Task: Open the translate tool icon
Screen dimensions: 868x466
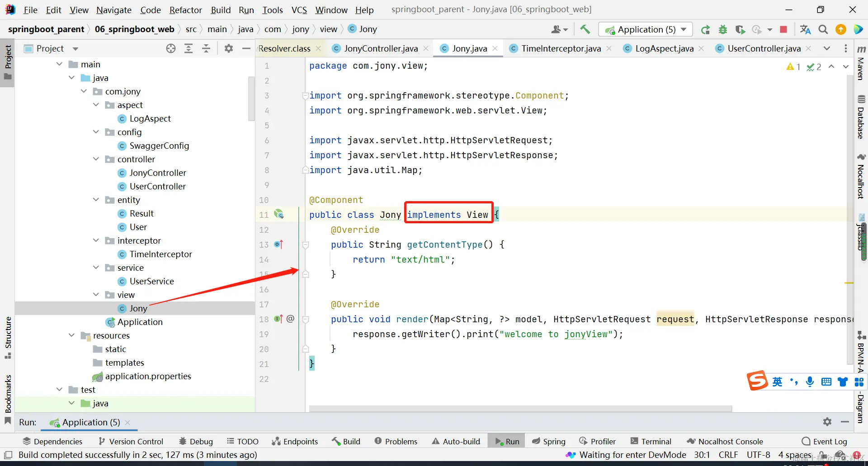Action: point(805,29)
